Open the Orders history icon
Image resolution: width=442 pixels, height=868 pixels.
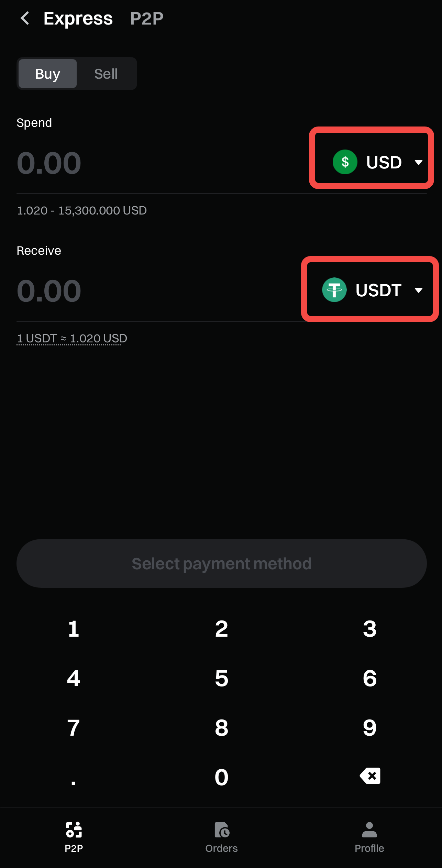222,830
